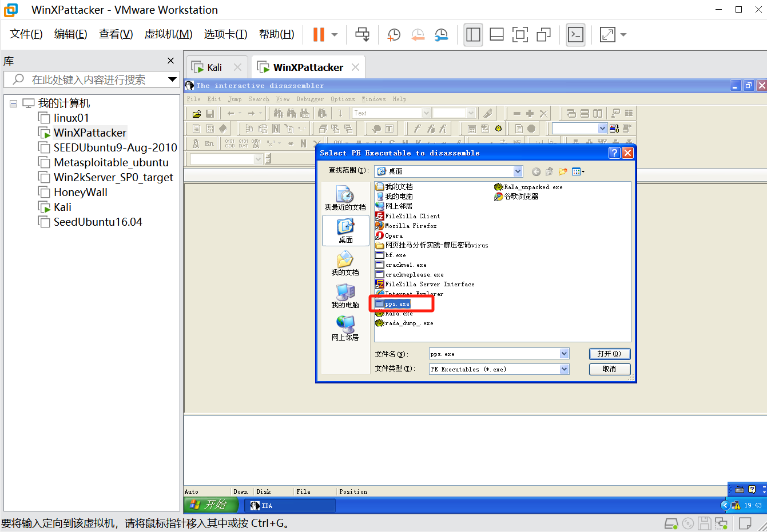Open the 文件名 dropdown arrow
Image resolution: width=767 pixels, height=532 pixels.
click(565, 354)
